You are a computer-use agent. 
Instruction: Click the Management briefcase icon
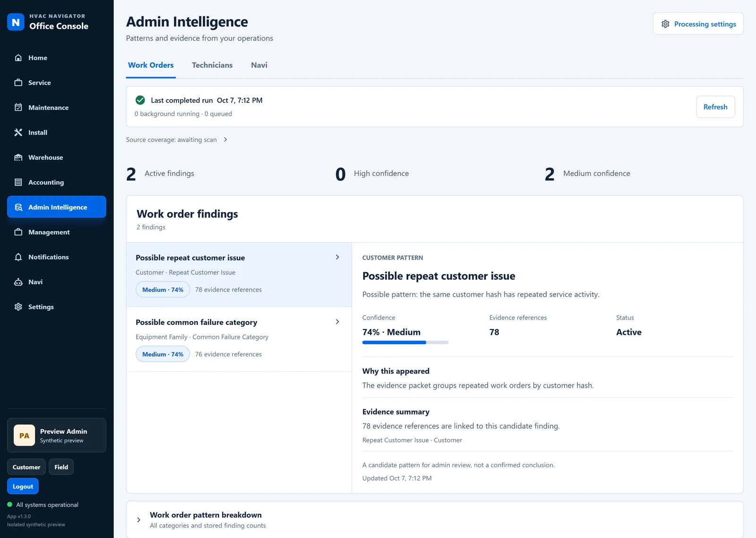pos(18,232)
